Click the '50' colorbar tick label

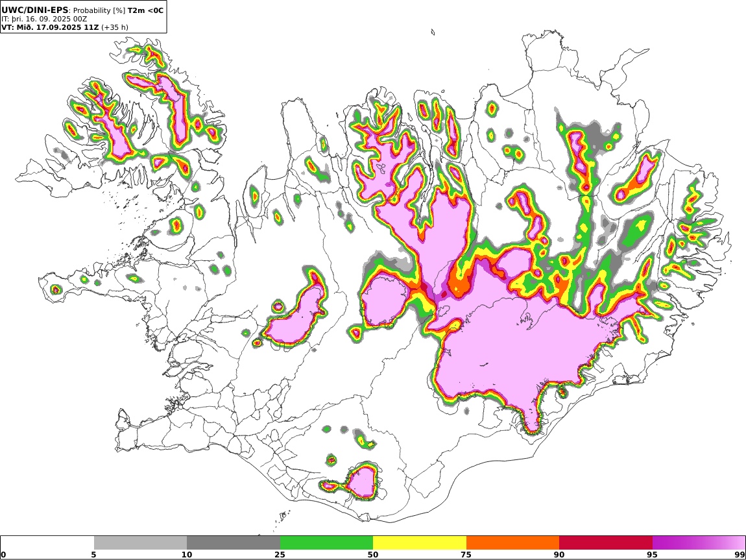point(373,555)
